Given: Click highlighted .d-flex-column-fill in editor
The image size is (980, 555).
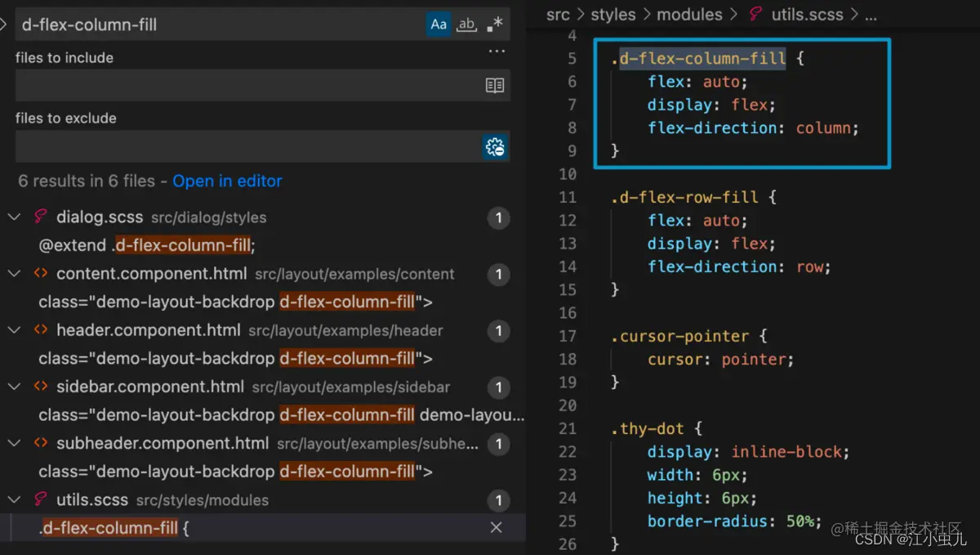Looking at the screenshot, I should coord(702,59).
